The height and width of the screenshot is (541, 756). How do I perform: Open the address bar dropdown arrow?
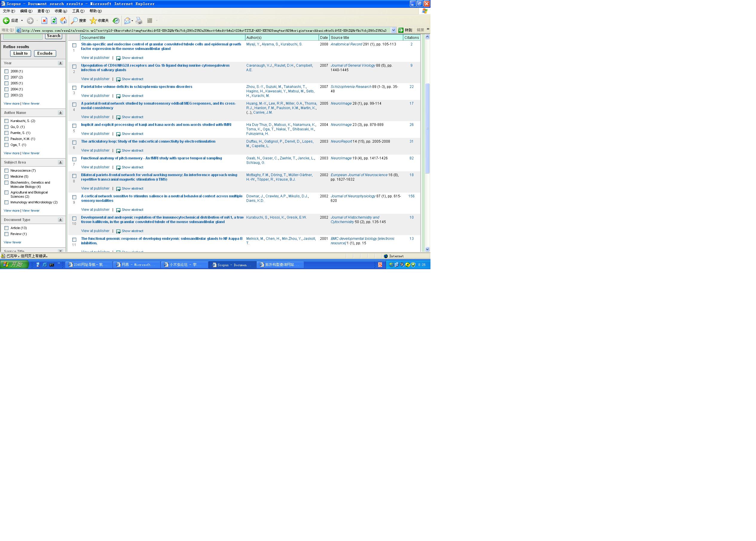click(x=393, y=30)
